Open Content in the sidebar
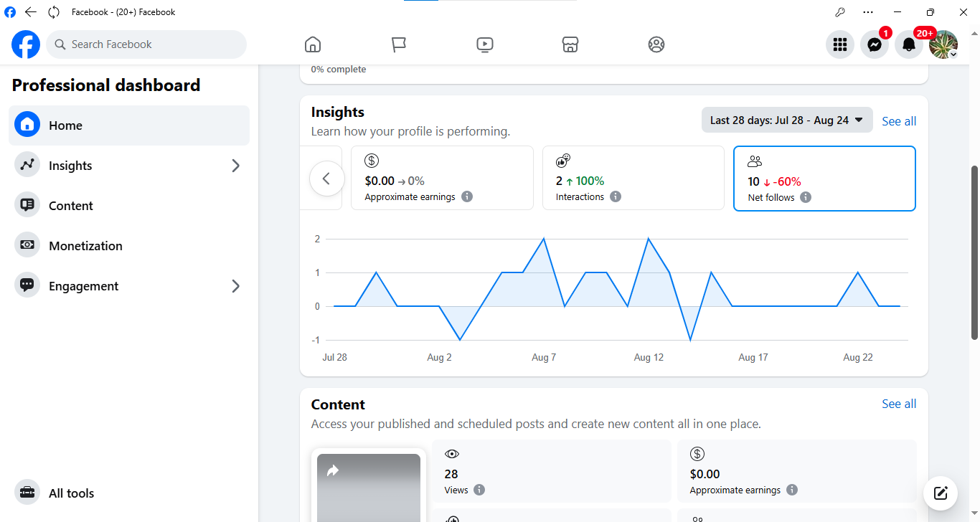980x522 pixels. (x=129, y=206)
